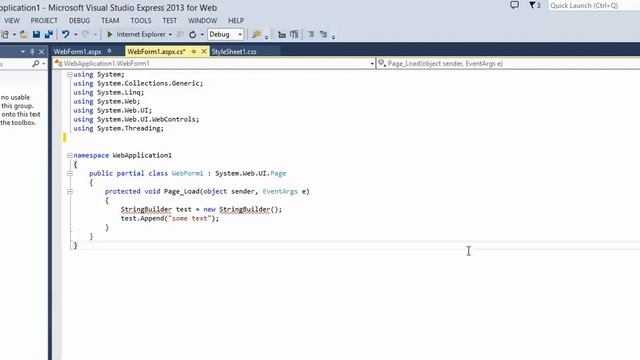Screen dimensions: 640x360
Task: Click the using System.Web.UI.WebControls; line
Action: [136, 119]
